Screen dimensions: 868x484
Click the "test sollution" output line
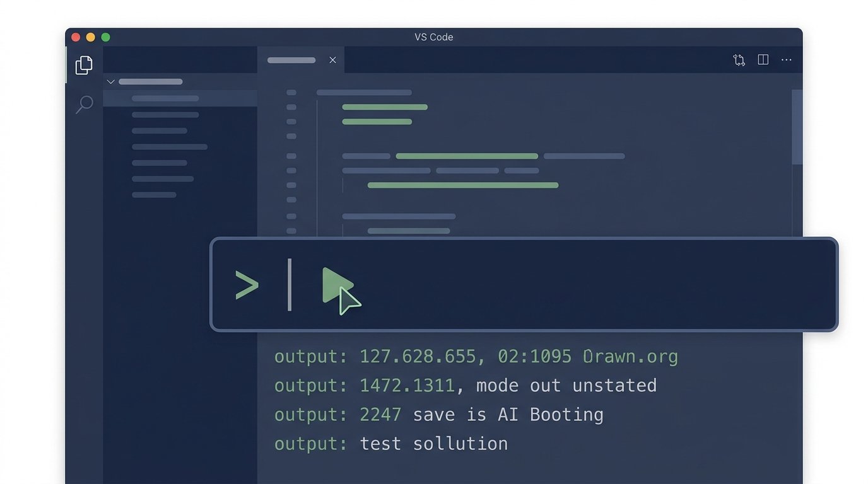coord(391,444)
